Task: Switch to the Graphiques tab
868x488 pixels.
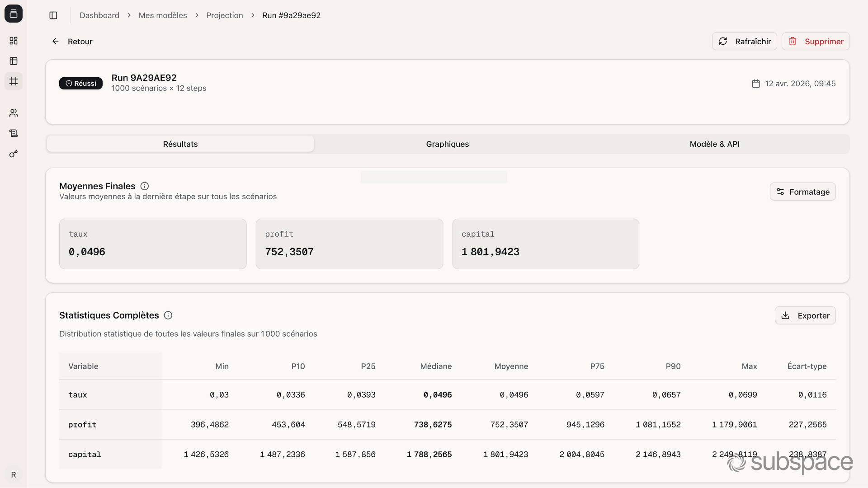Action: 447,144
